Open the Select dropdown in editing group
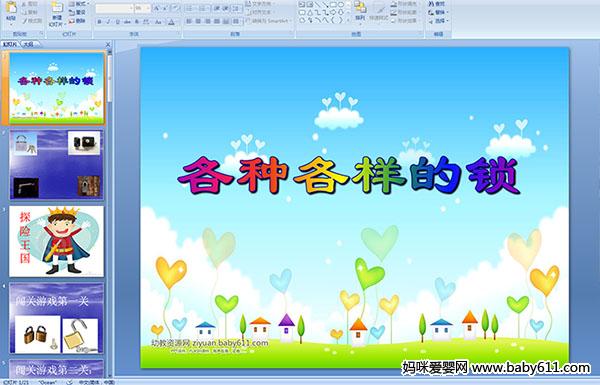 click(439, 21)
